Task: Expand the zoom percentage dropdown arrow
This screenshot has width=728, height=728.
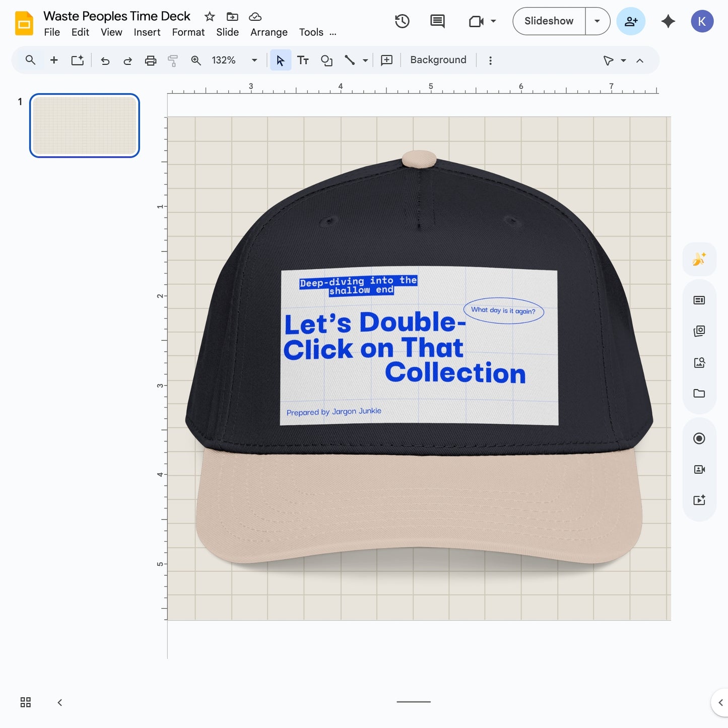Action: tap(254, 60)
